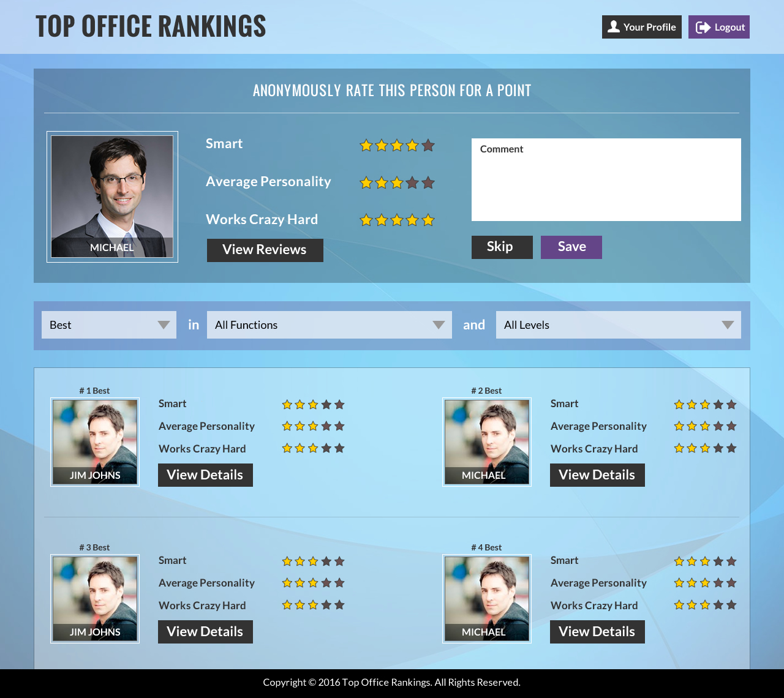The height and width of the screenshot is (698, 784).
Task: View Details for #4 Best Michael
Action: tap(597, 632)
